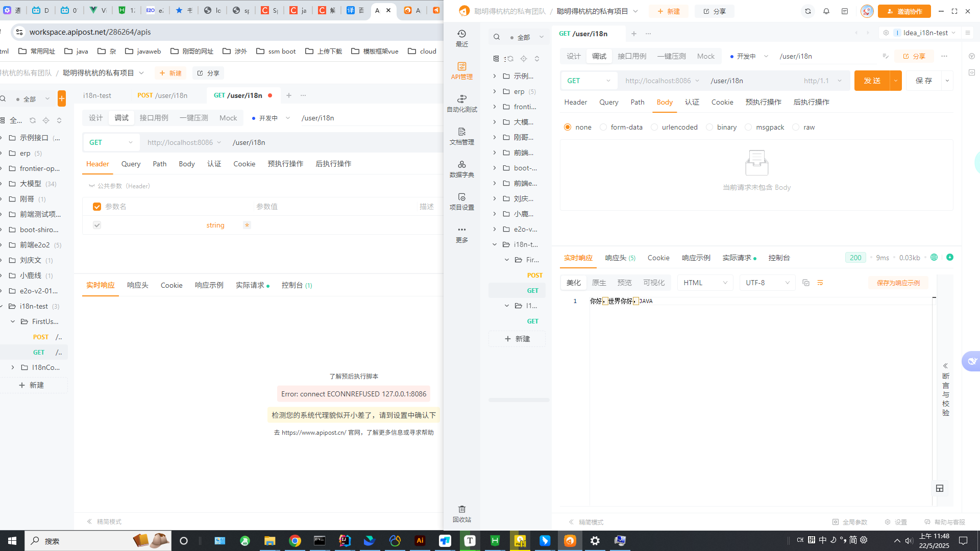Open 数据字典 in Apipost sidebar
This screenshot has width=980, height=551.
coord(461,169)
